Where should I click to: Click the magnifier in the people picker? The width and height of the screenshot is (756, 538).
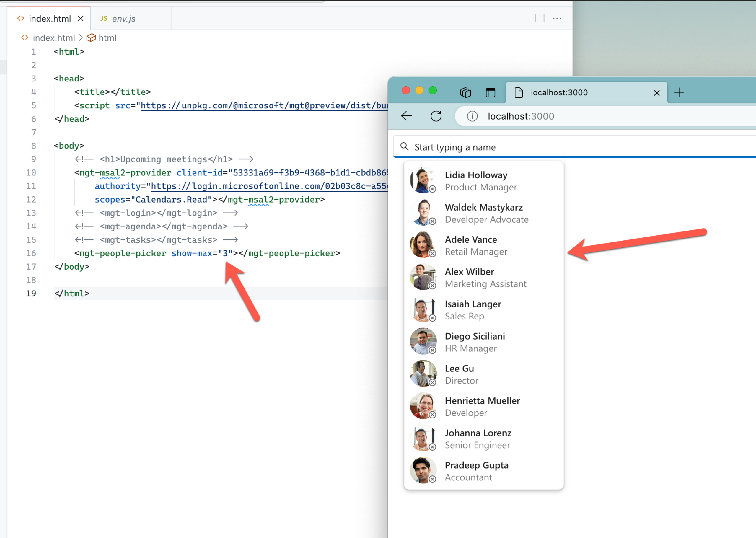pyautogui.click(x=405, y=146)
